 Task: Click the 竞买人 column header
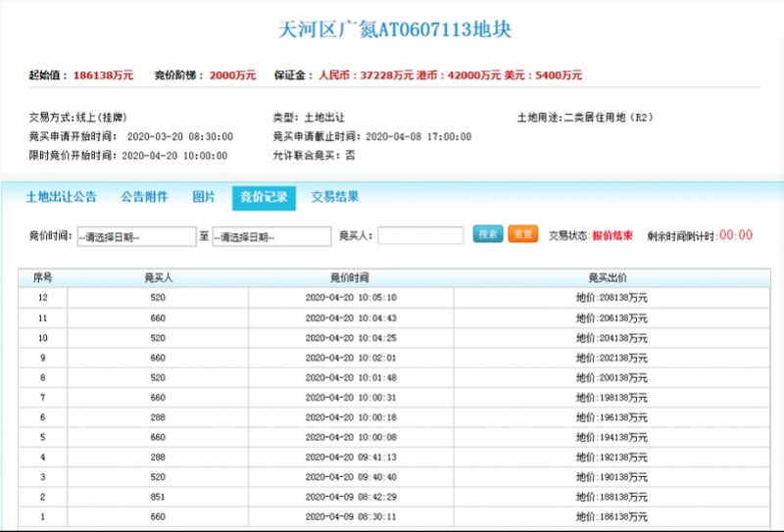pyautogui.click(x=158, y=277)
